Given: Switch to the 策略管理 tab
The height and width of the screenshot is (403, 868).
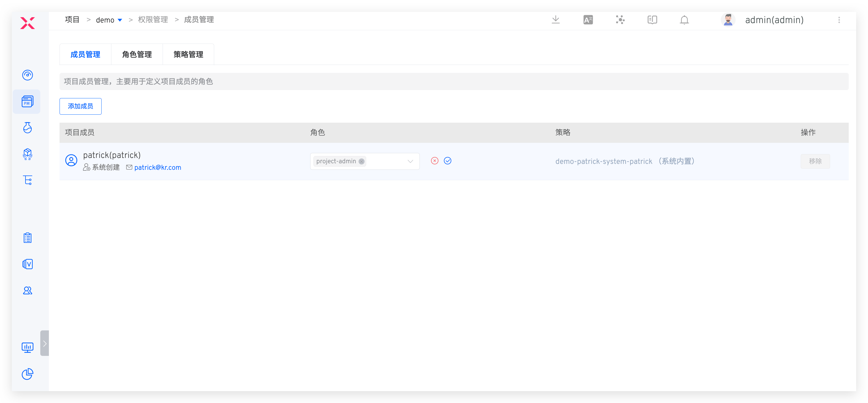Looking at the screenshot, I should point(188,55).
